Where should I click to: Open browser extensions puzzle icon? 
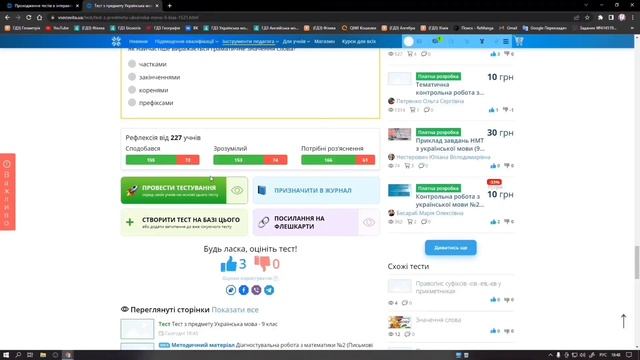click(600, 18)
